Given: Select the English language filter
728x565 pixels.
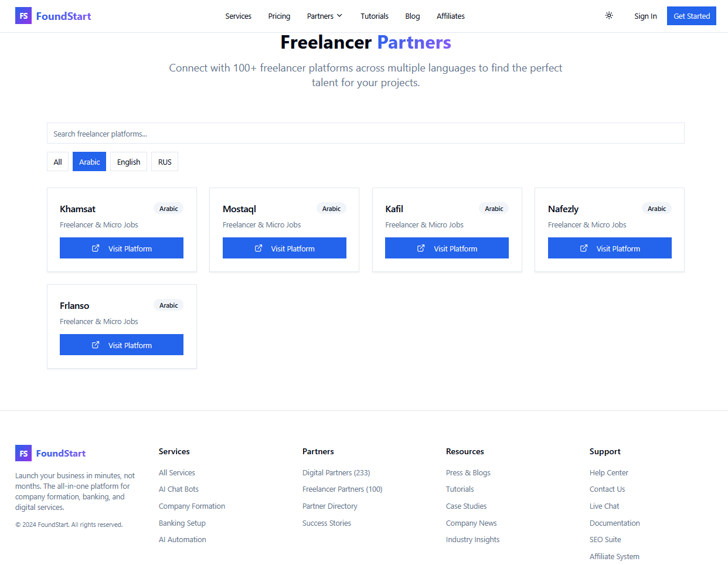Looking at the screenshot, I should click(128, 161).
